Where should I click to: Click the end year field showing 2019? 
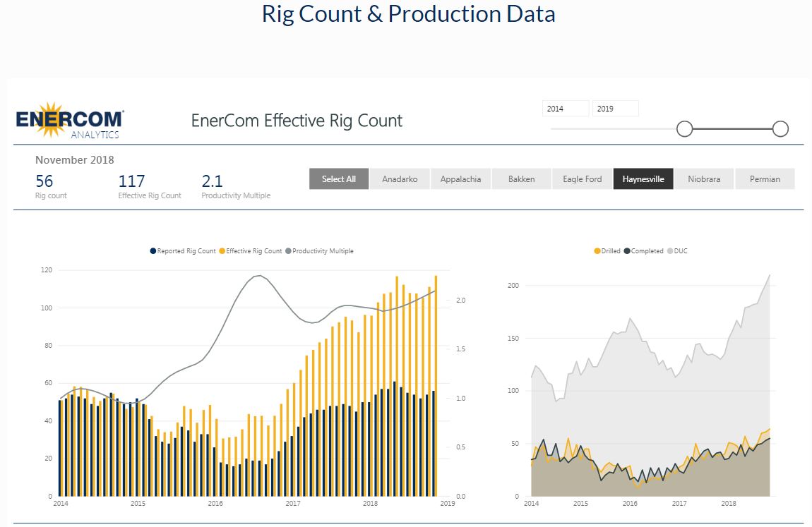pyautogui.click(x=615, y=109)
